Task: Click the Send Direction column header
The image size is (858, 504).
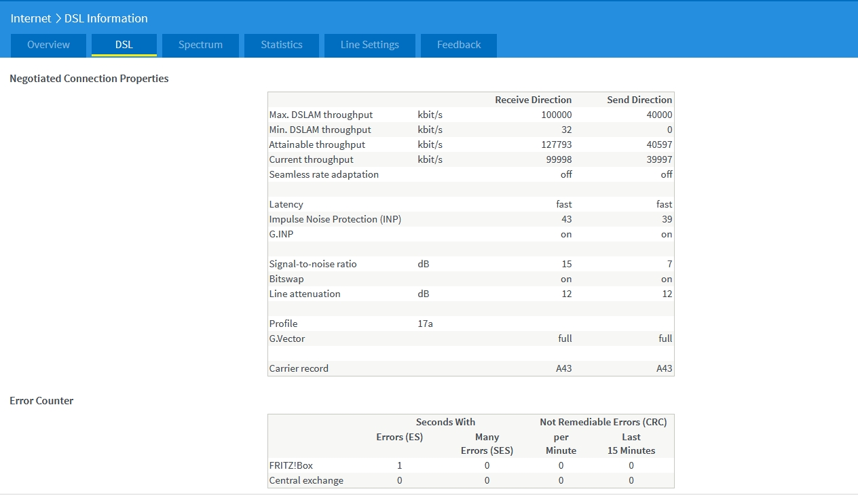Action: 639,100
